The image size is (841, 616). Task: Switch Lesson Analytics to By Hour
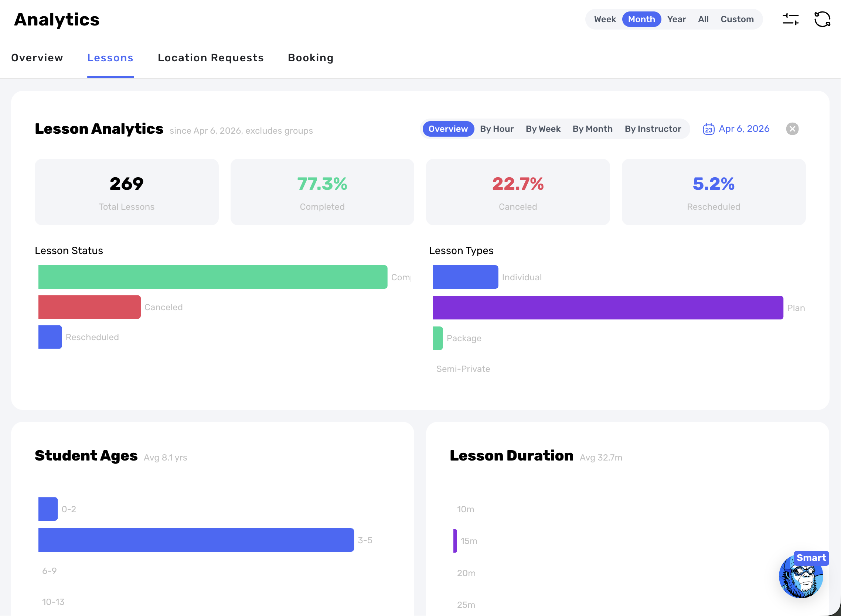[x=497, y=129]
